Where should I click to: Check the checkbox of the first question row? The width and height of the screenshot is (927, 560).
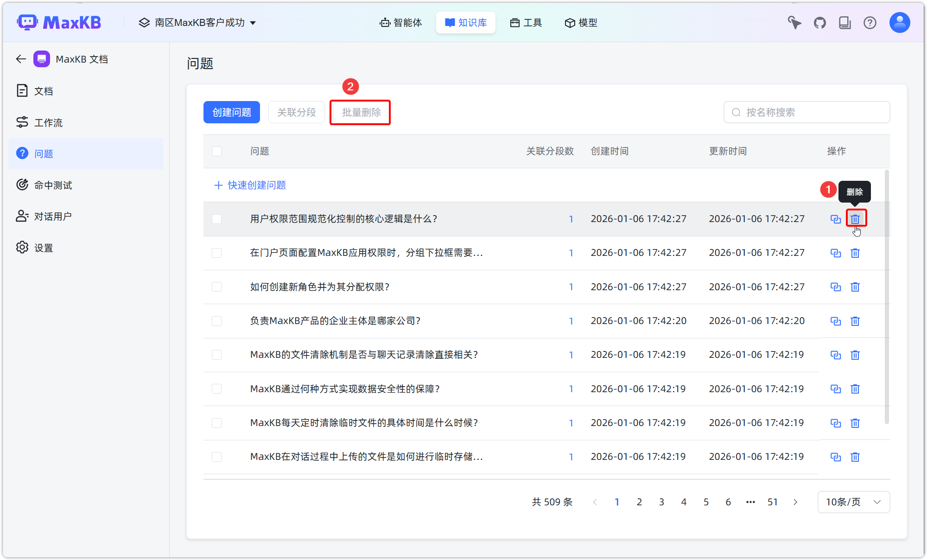click(x=216, y=219)
